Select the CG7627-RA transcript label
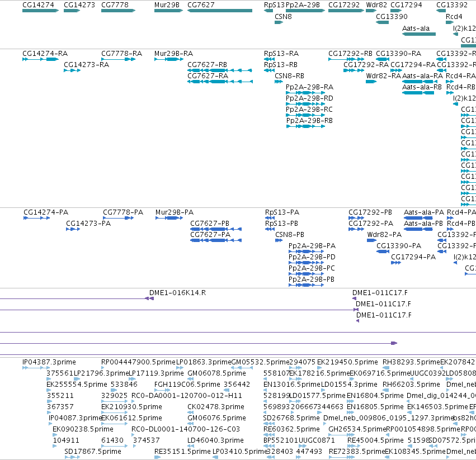The width and height of the screenshot is (476, 460). 208,76
